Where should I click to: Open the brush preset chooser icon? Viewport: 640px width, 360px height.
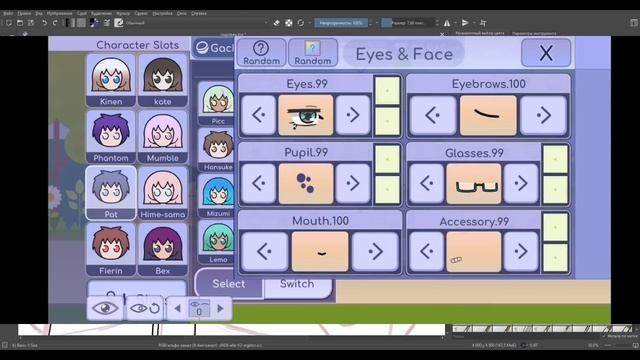[119, 23]
